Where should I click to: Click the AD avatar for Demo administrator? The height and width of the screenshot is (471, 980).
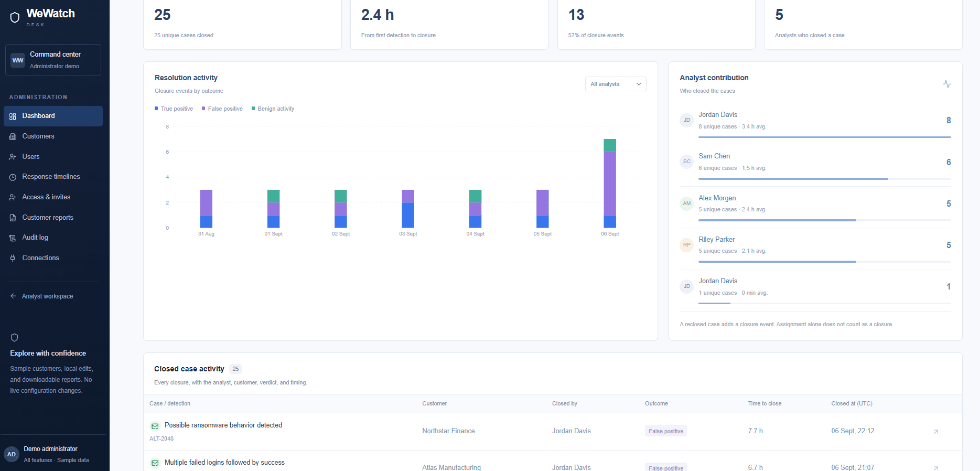pos(12,454)
